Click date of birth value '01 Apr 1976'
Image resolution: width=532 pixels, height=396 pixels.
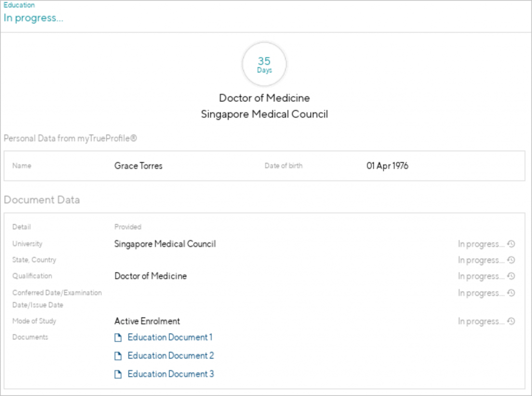click(387, 166)
